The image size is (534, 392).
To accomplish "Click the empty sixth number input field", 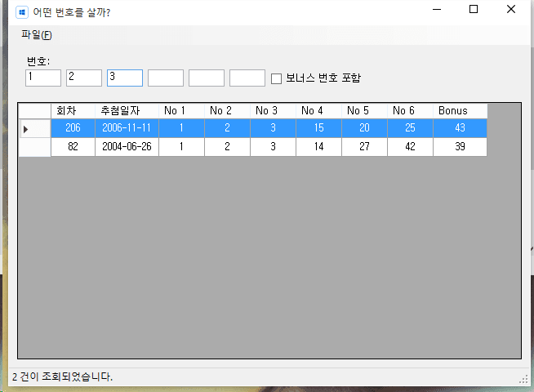I will coord(247,78).
